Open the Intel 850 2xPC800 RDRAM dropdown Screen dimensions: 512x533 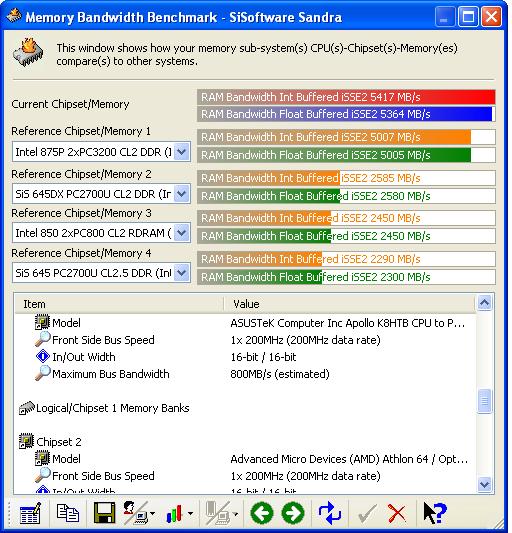(x=182, y=233)
